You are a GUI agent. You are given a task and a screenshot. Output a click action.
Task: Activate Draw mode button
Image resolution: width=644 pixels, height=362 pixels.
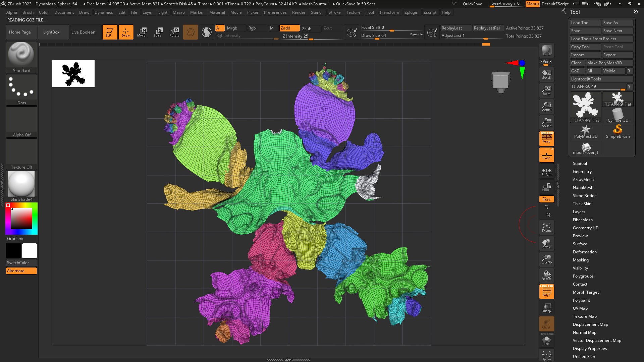click(126, 32)
